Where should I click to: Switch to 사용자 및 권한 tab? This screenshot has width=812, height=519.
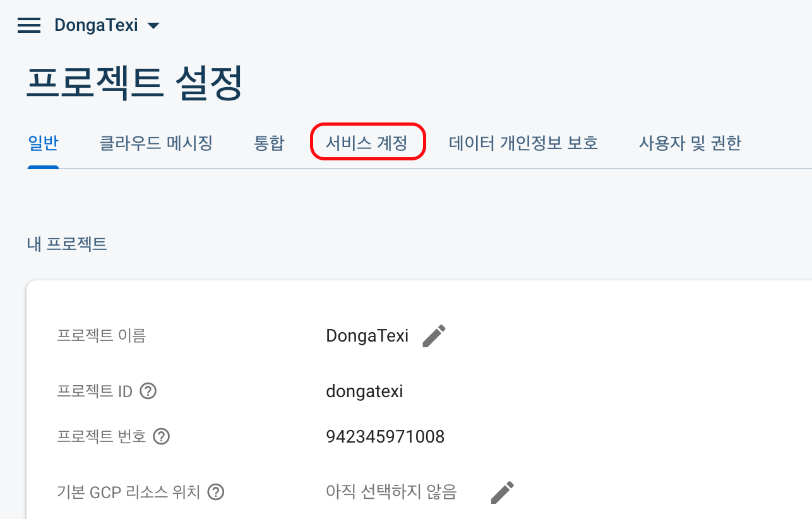coord(690,143)
